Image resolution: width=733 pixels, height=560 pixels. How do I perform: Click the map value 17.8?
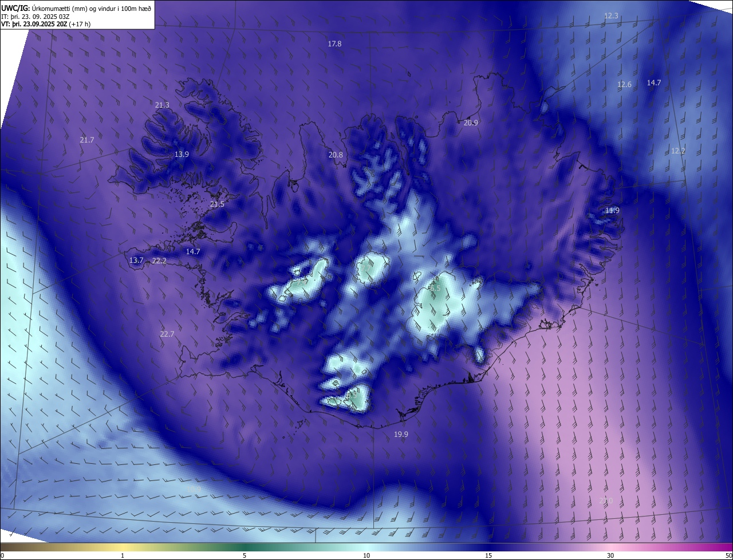click(x=334, y=44)
